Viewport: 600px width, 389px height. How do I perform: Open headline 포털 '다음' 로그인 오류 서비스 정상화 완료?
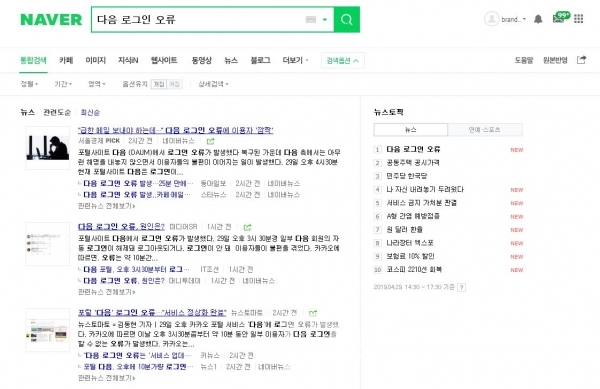[x=152, y=313]
